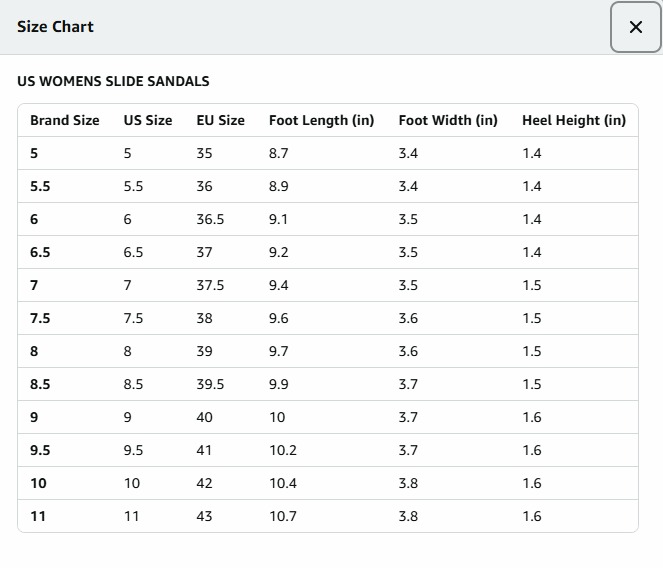Viewport: 663px width, 568px height.
Task: Click the EU Size column header
Action: tap(220, 120)
